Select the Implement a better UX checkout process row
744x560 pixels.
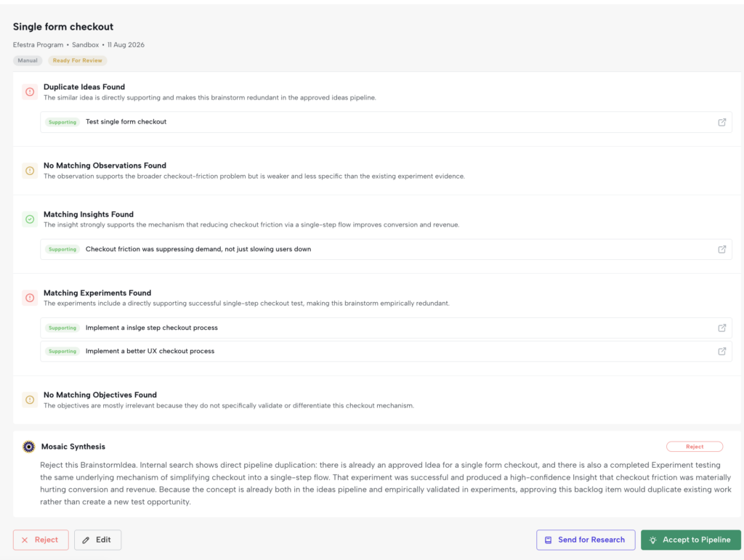click(386, 352)
